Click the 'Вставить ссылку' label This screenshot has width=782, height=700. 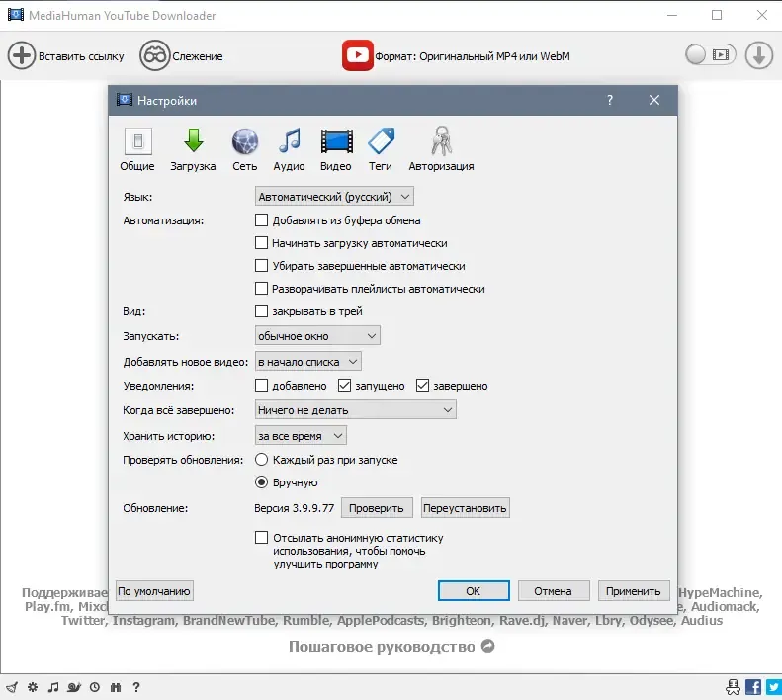(81, 56)
